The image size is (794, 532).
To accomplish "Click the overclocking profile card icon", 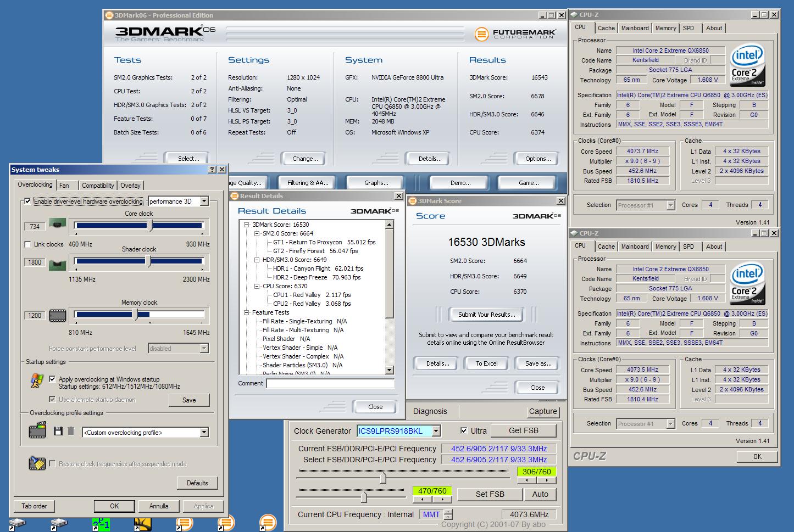I will click(37, 430).
